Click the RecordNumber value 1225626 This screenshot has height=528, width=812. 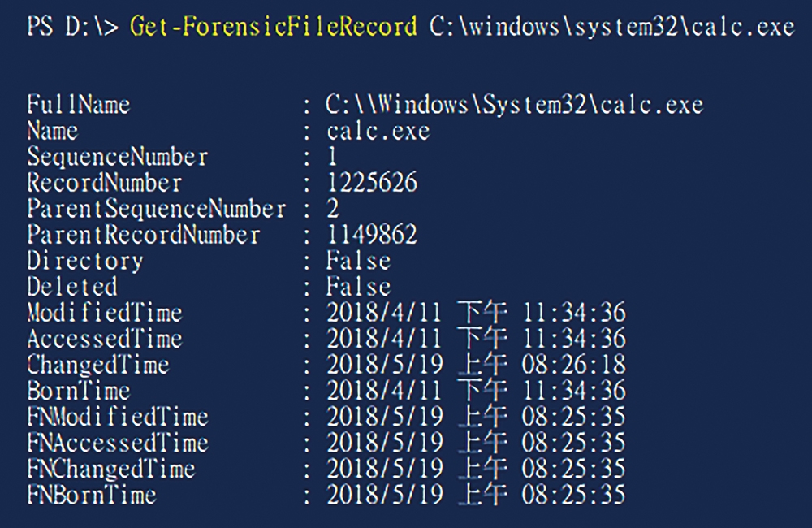click(372, 183)
